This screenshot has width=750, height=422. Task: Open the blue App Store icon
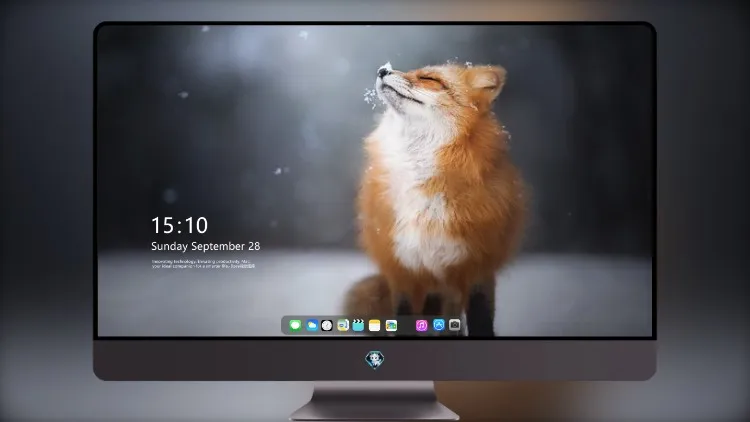439,325
